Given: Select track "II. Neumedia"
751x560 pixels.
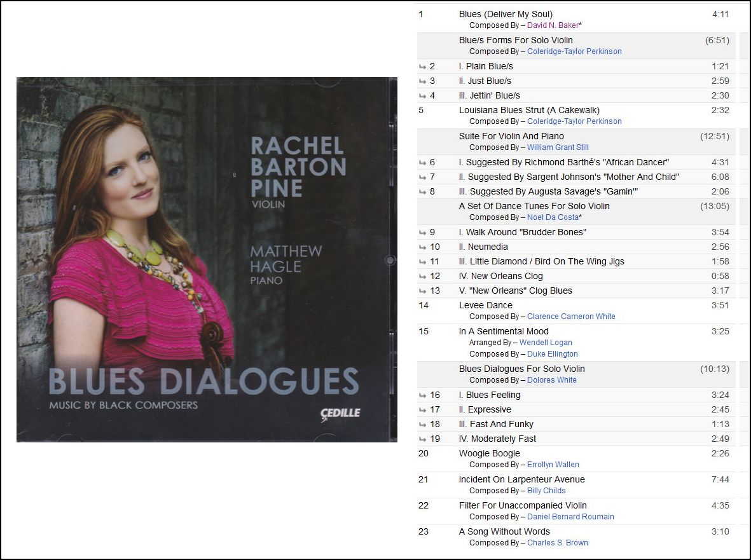Looking at the screenshot, I should point(483,247).
